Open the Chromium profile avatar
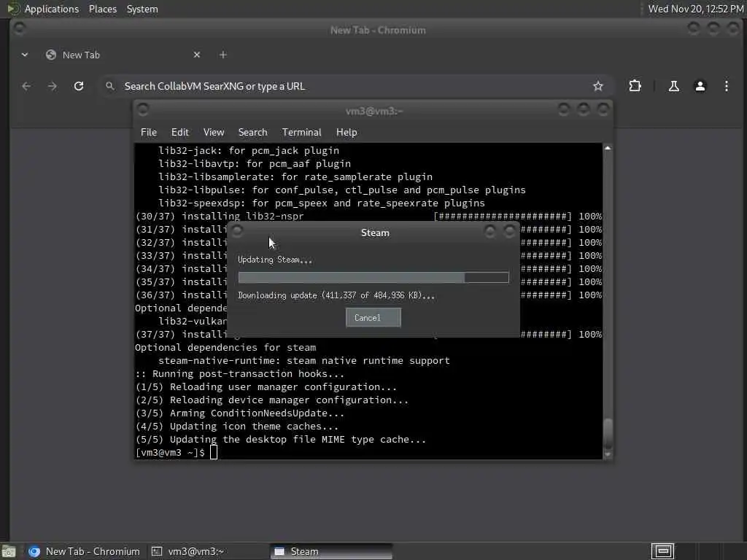 click(x=700, y=86)
